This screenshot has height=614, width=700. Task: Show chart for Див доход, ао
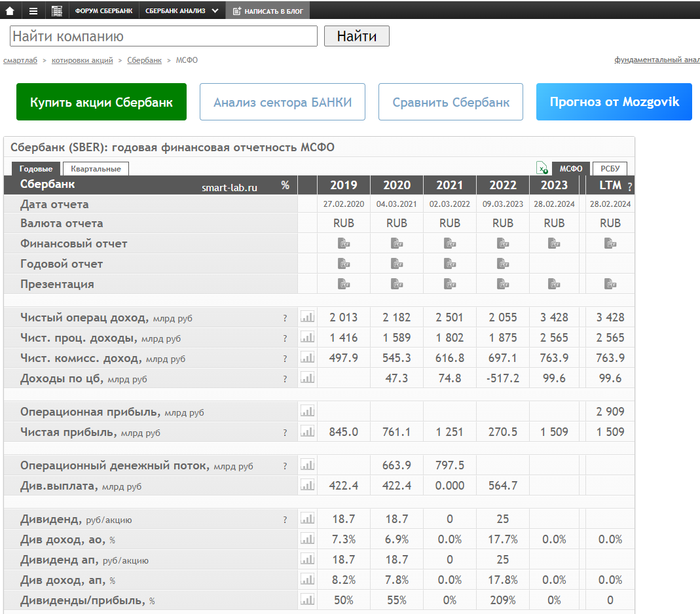[x=308, y=539]
